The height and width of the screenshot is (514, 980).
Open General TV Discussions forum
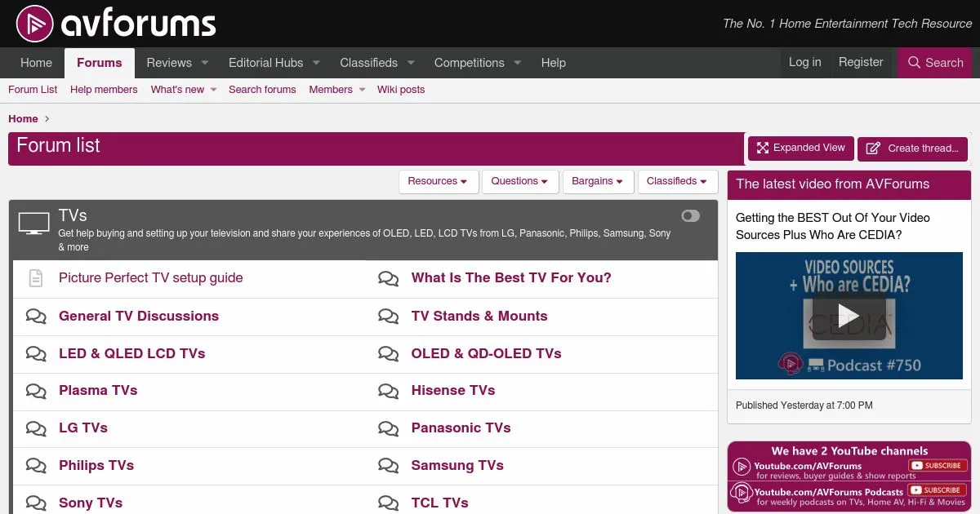(139, 317)
